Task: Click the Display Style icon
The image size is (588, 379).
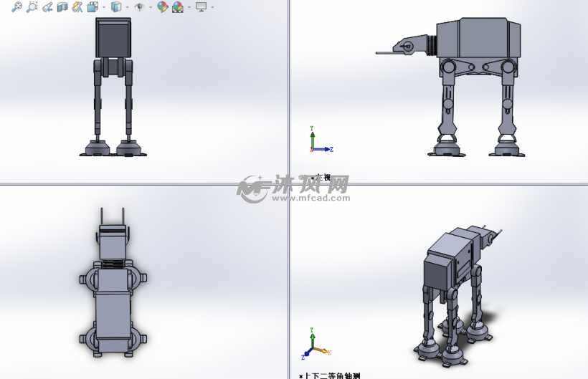Action: [x=117, y=6]
